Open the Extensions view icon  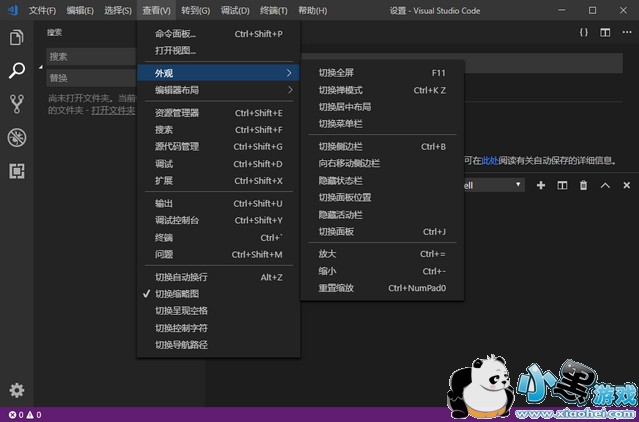click(x=16, y=171)
